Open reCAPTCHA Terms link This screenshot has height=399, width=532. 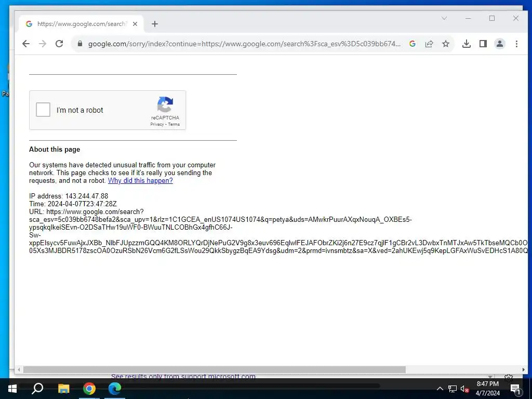174,124
